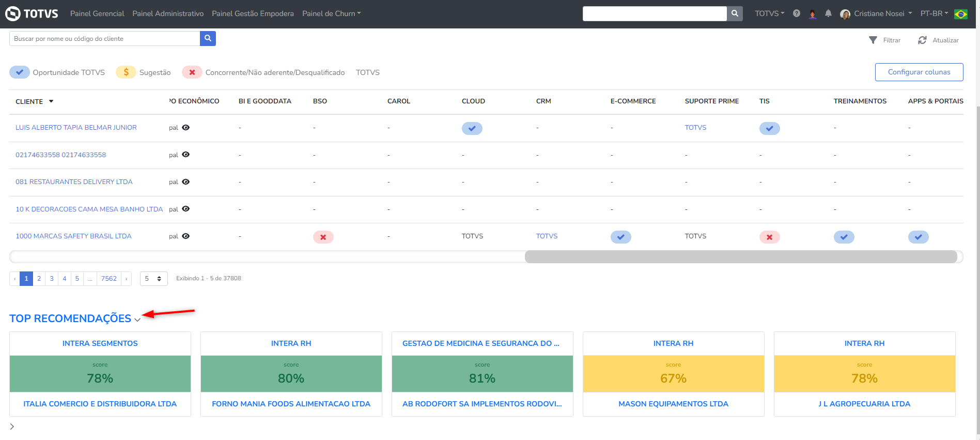This screenshot has width=980, height=440.
Task: Collapse the TOP RECOMENDAÇÕES section chevron
Action: point(137,320)
